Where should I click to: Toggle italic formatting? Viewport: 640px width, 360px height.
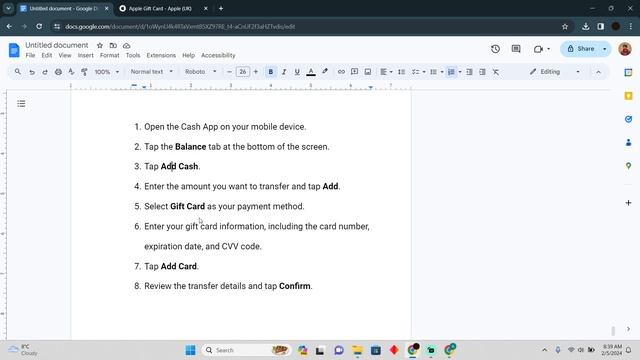[x=284, y=72]
